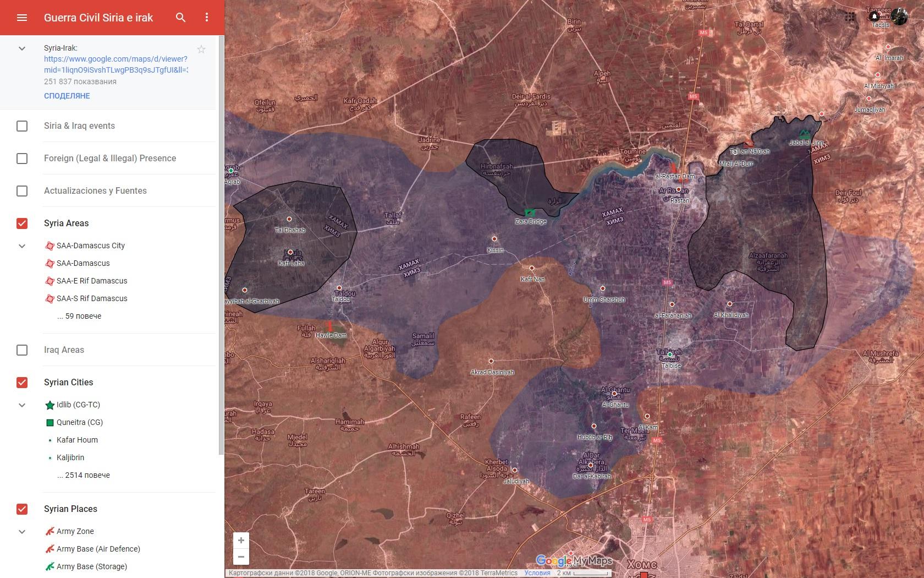Click the Zara Bridge green marker

point(530,212)
